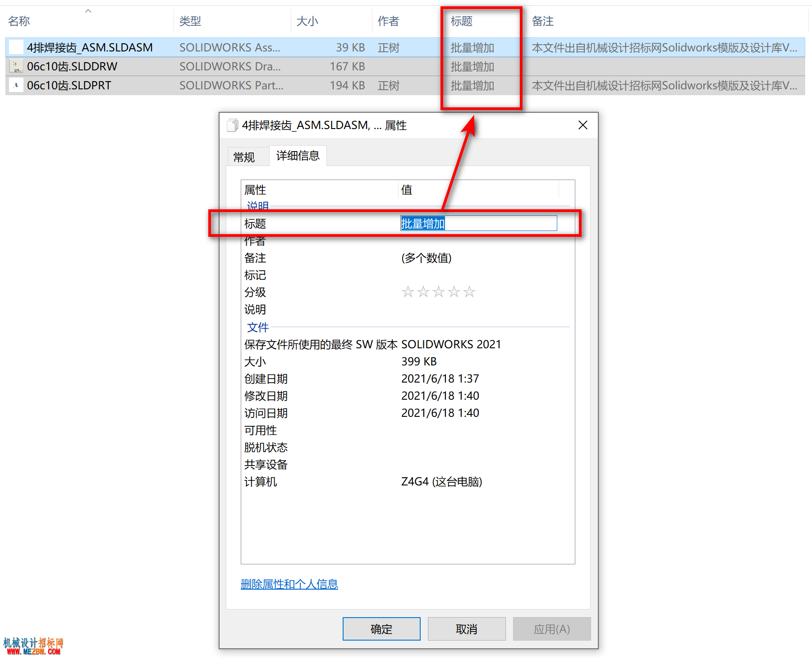Click the 修改日期 row label
The height and width of the screenshot is (660, 812).
(x=266, y=396)
